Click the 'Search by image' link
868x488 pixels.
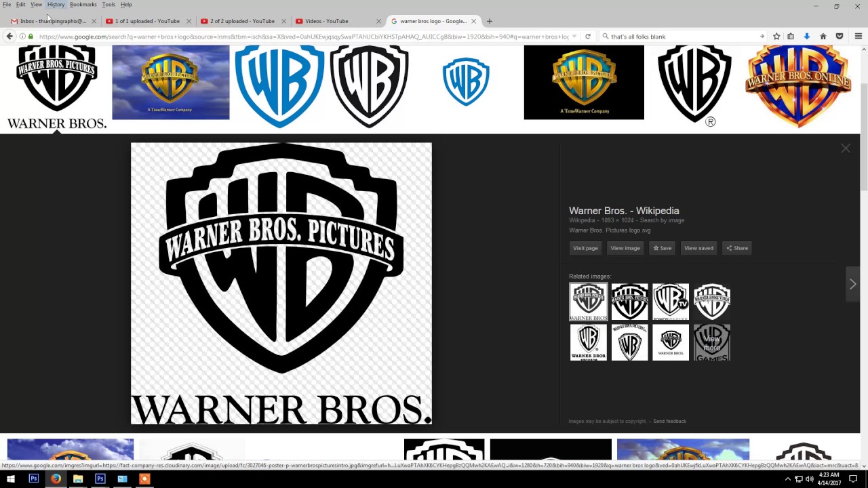point(662,220)
